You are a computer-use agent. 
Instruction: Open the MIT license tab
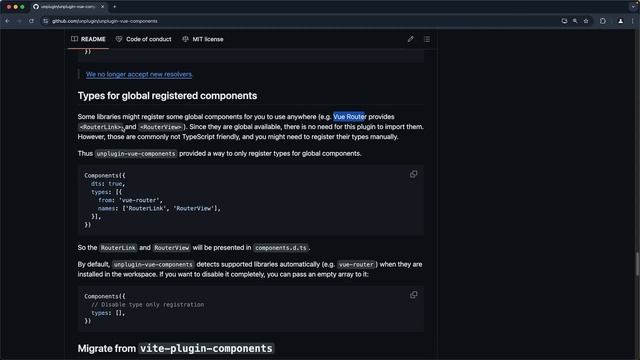(x=203, y=39)
